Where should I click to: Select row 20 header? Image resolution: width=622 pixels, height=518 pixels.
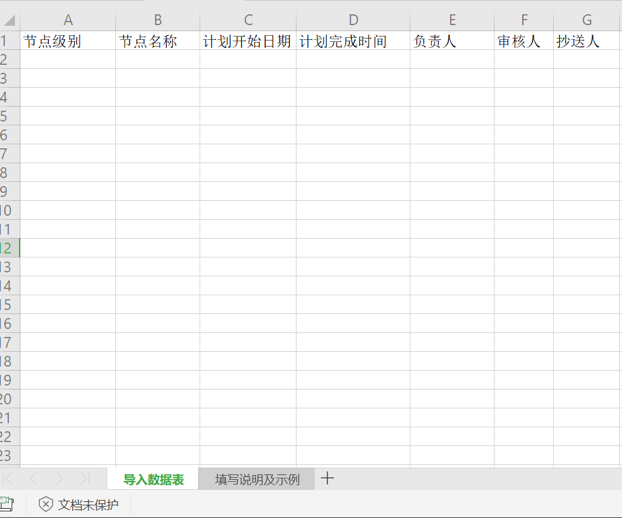tap(10, 399)
